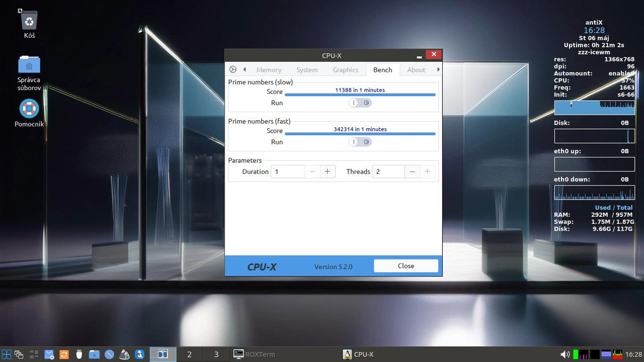Click the slow prime score progress bar
Viewport: 644px width, 362px height.
[x=360, y=95]
